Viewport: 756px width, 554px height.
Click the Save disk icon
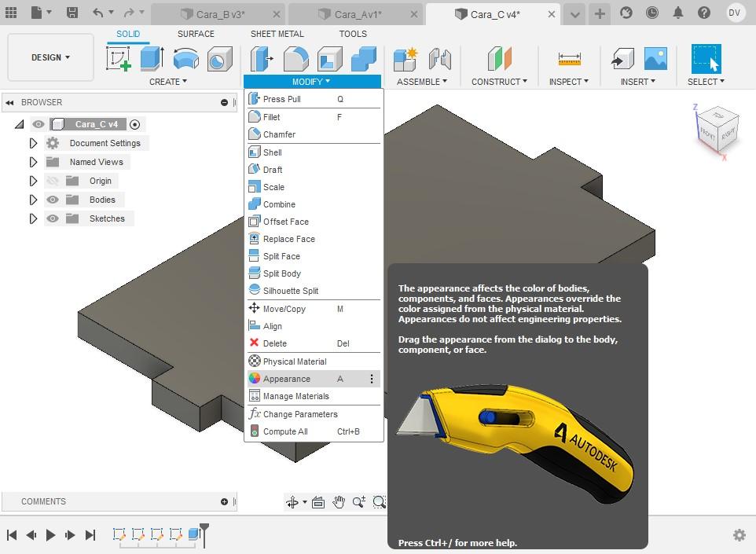coord(72,13)
